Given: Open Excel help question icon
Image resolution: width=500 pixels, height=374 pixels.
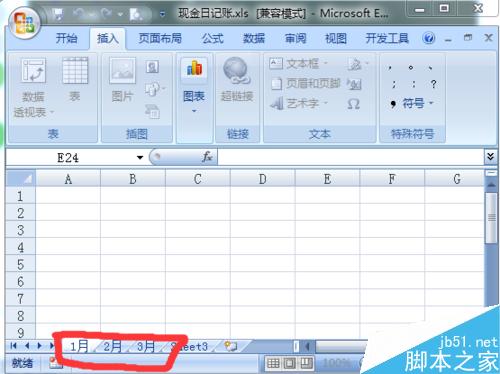Looking at the screenshot, I should pyautogui.click(x=429, y=38).
